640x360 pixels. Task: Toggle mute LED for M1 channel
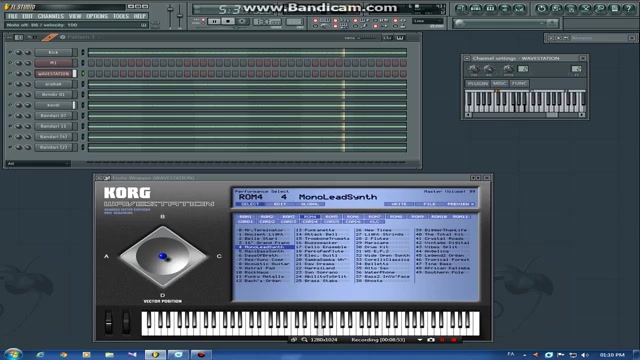click(x=10, y=63)
